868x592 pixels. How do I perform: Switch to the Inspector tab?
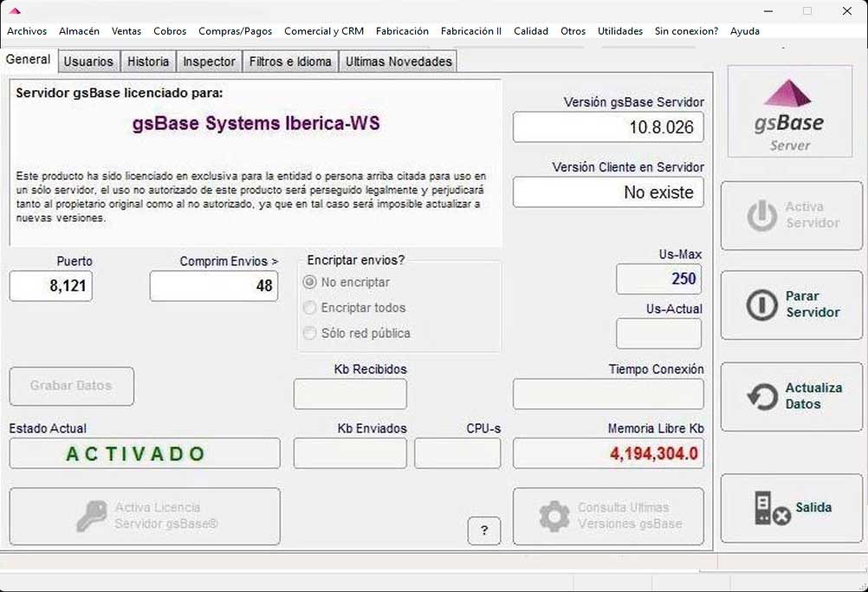210,62
